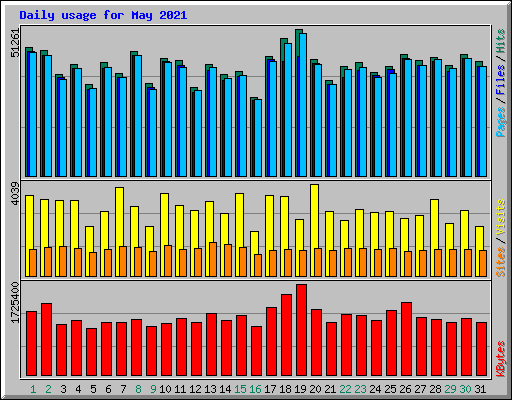
Task: Click the shortest cyan bar for day 16
Action: pyautogui.click(x=258, y=138)
